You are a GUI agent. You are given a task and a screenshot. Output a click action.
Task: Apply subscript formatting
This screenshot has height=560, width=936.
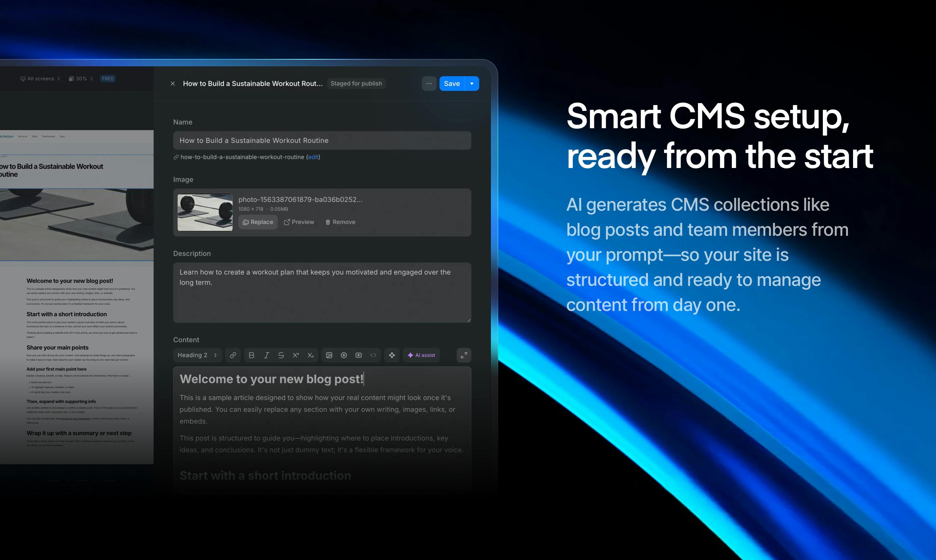pyautogui.click(x=311, y=356)
